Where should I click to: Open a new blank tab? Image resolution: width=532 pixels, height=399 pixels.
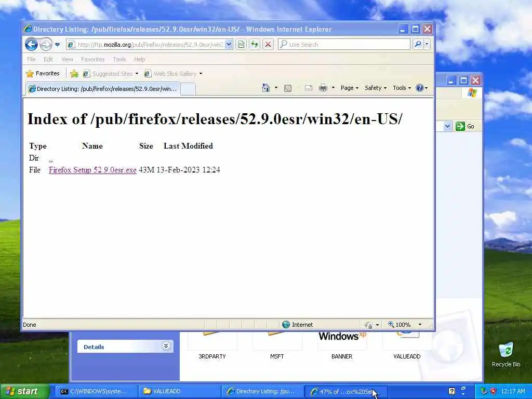(188, 89)
